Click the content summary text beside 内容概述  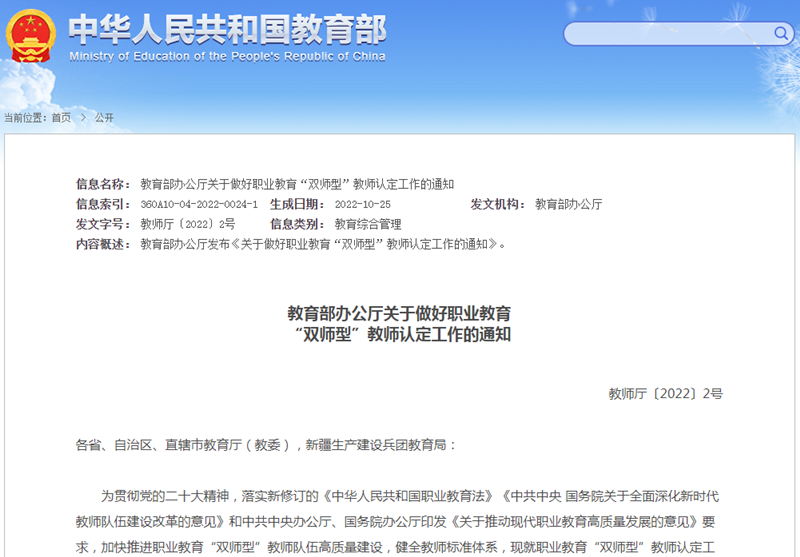[x=323, y=244]
